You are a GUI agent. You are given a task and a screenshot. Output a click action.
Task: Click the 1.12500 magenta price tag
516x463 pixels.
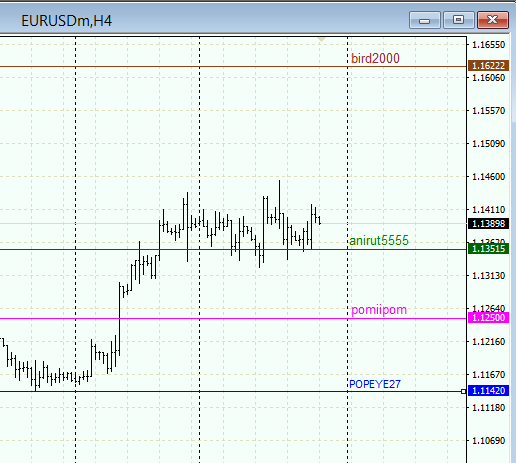[488, 318]
